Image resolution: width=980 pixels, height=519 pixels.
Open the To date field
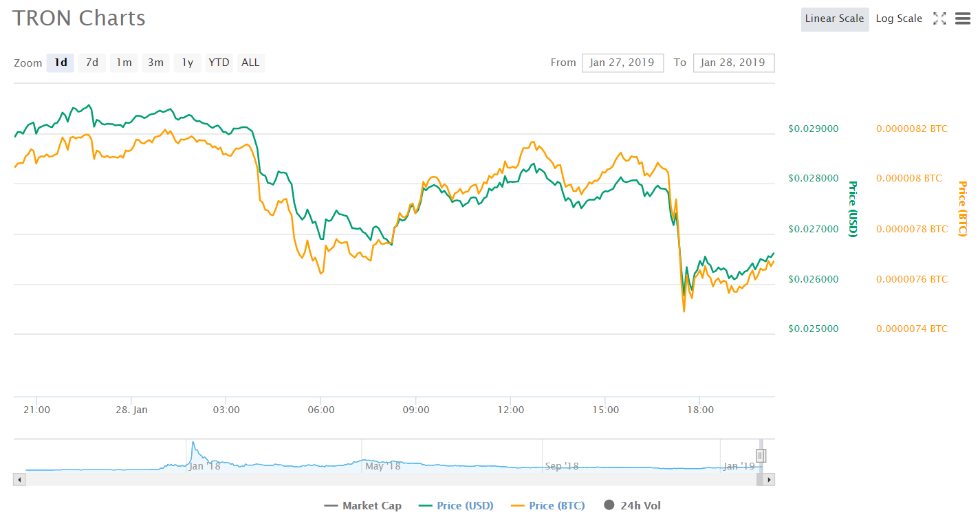point(733,63)
